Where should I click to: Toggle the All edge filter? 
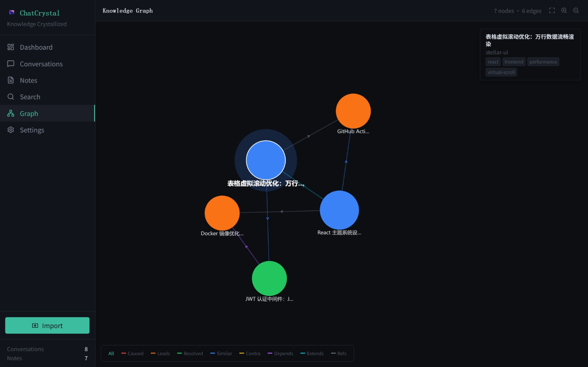[x=111, y=353]
